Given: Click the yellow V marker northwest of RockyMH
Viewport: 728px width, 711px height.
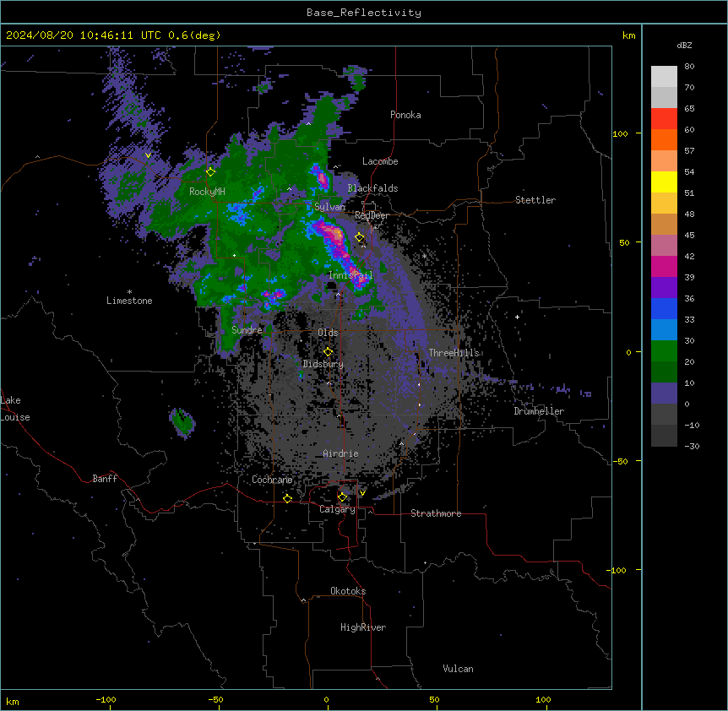Looking at the screenshot, I should [x=148, y=155].
